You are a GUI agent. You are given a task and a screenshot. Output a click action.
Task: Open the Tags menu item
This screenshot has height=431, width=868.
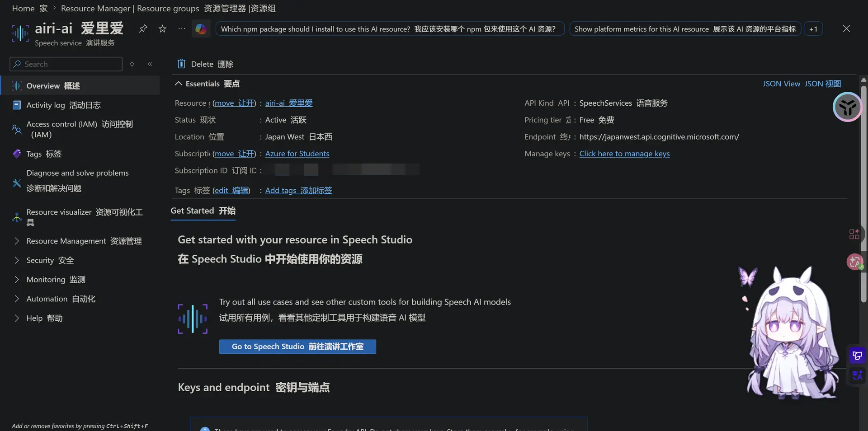pos(80,154)
